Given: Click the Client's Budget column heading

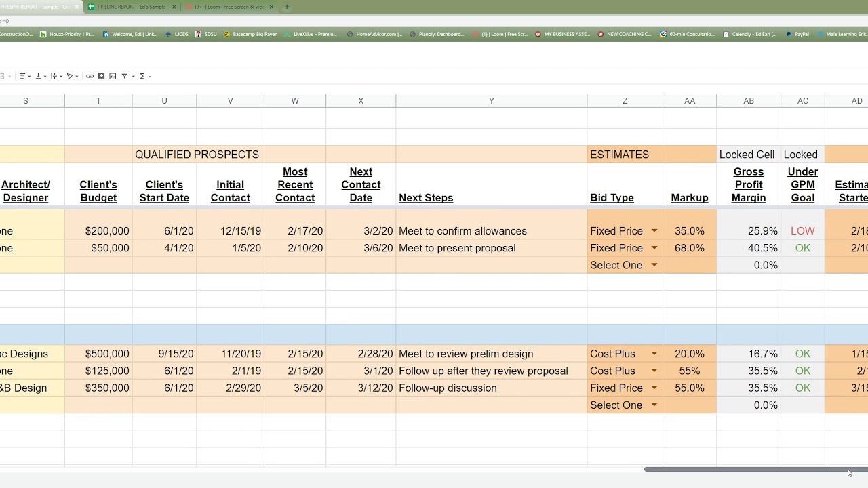Looking at the screenshot, I should 98,191.
